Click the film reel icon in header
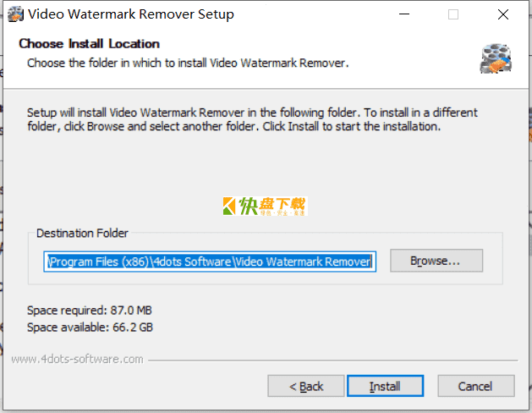532x413 pixels. click(496, 58)
